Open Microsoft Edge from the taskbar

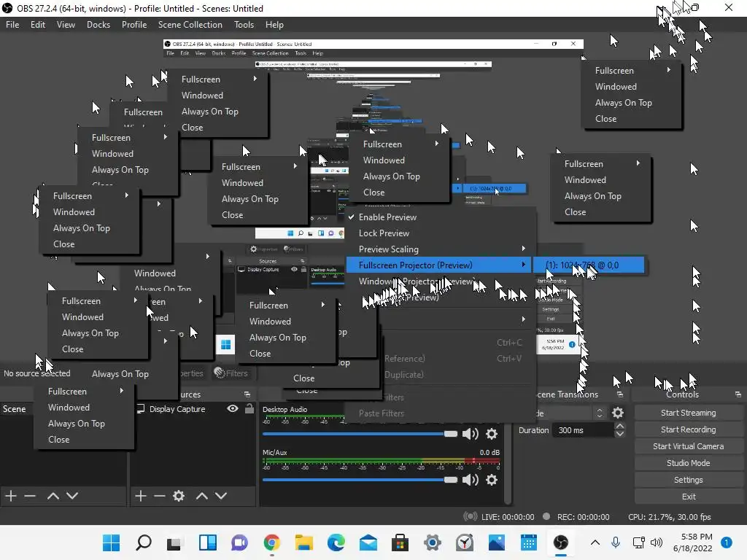click(x=336, y=542)
